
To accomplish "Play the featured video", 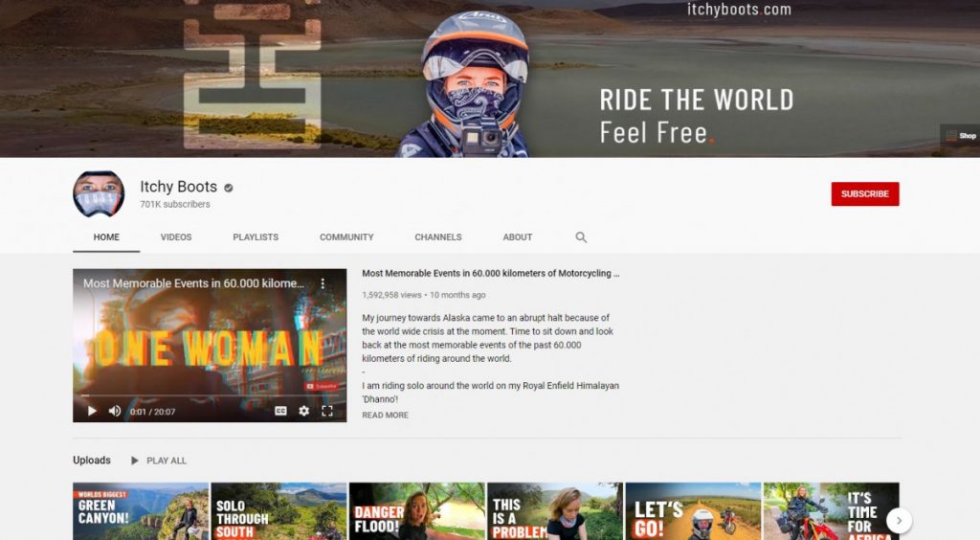I will click(92, 411).
